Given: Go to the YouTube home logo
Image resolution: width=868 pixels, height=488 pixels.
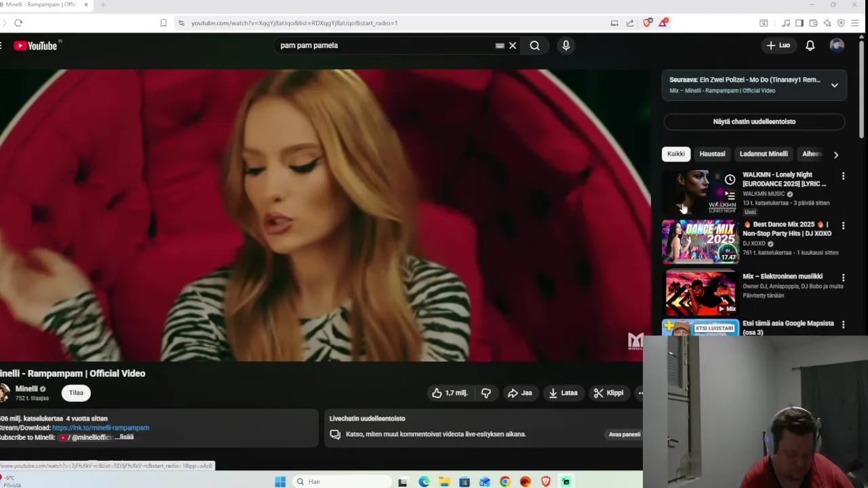Looking at the screenshot, I should click(x=35, y=45).
